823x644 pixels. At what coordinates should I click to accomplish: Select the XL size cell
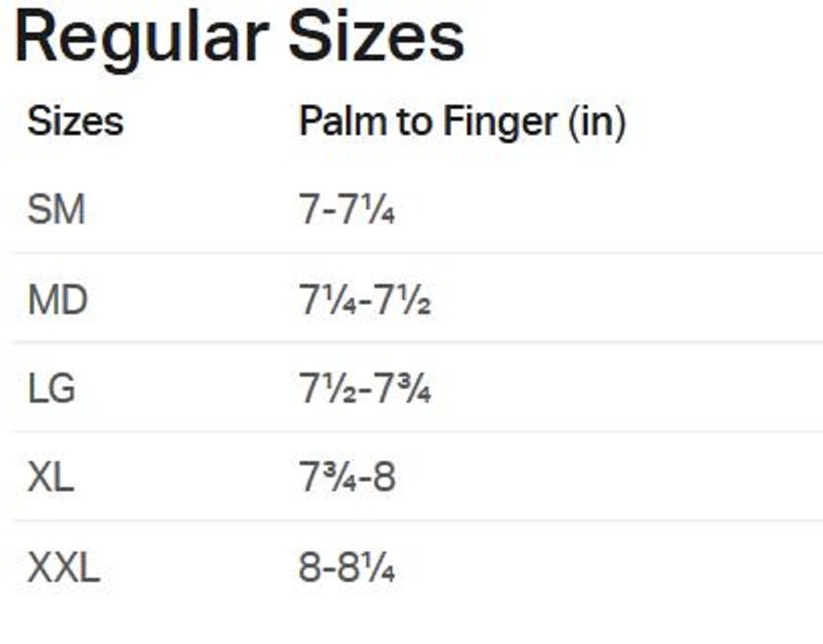(x=50, y=479)
